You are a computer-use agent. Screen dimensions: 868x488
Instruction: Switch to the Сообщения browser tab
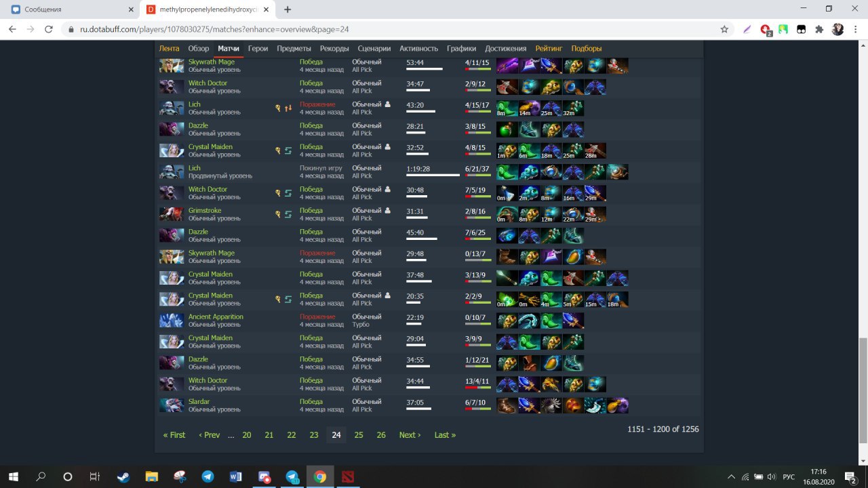point(71,9)
